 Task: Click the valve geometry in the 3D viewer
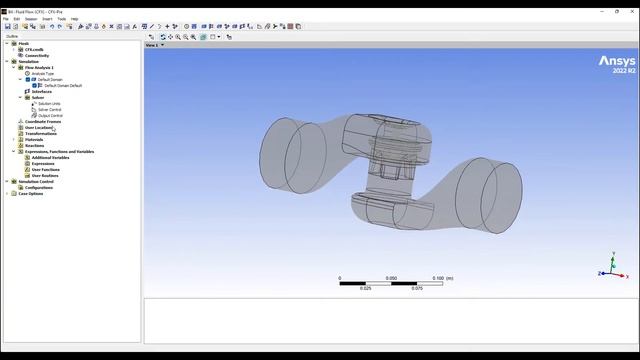pos(390,173)
